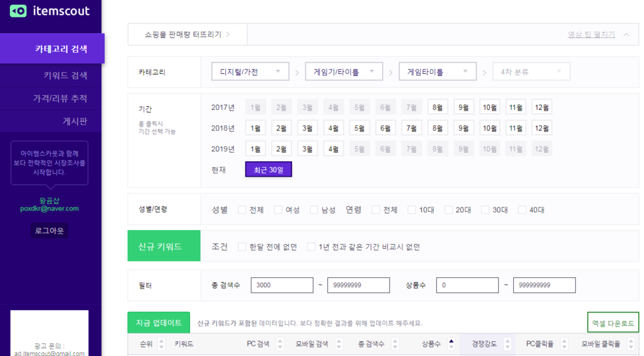Go to 키워드 검색 in sidebar
Image resolution: width=644 pixels, height=356 pixels.
click(x=51, y=75)
